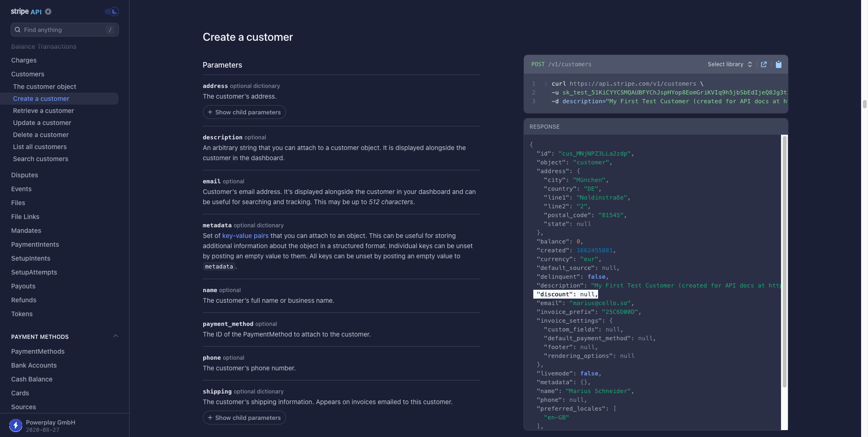Click the curl URL on line 1
This screenshot has width=868, height=437.
633,84
